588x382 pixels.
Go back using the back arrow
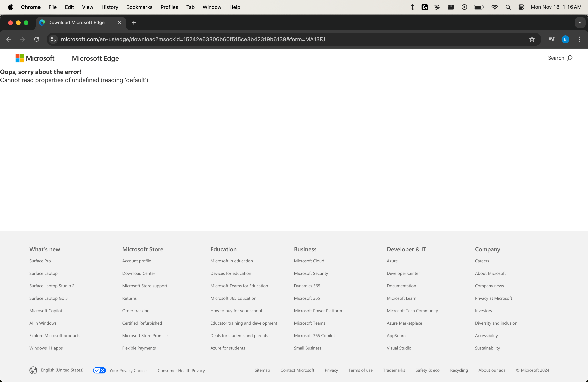coord(9,39)
